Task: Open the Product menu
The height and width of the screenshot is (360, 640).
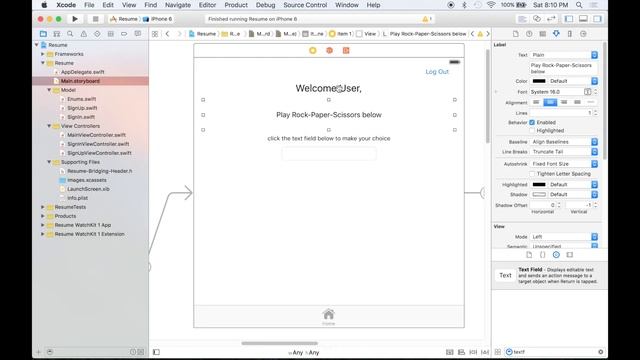Action: [x=236, y=5]
